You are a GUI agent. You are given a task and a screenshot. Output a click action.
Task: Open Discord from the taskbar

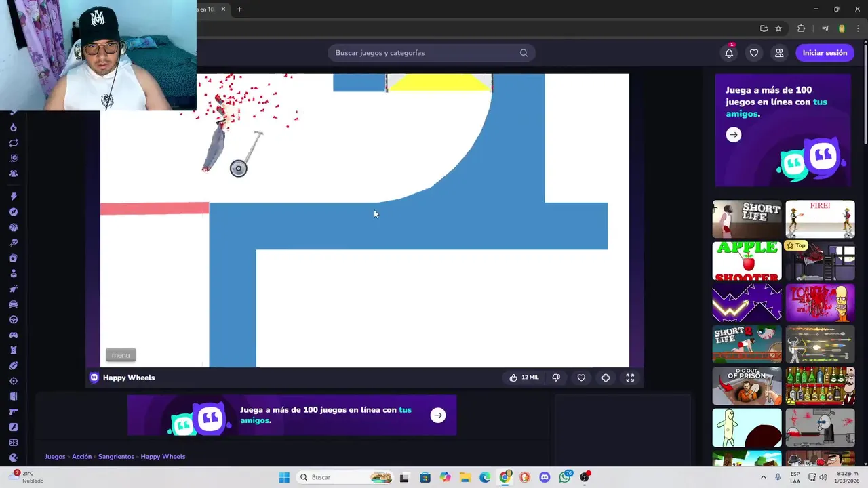545,477
